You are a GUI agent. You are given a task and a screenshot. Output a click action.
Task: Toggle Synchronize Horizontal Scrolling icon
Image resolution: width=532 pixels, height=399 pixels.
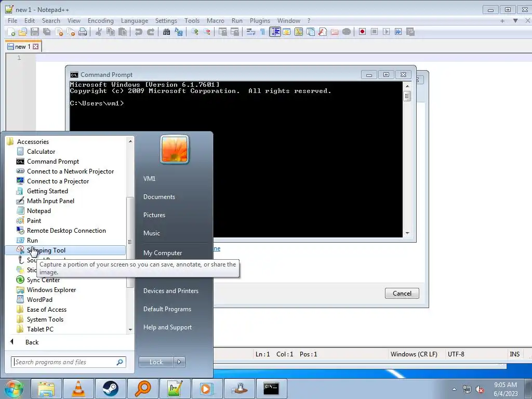click(235, 32)
